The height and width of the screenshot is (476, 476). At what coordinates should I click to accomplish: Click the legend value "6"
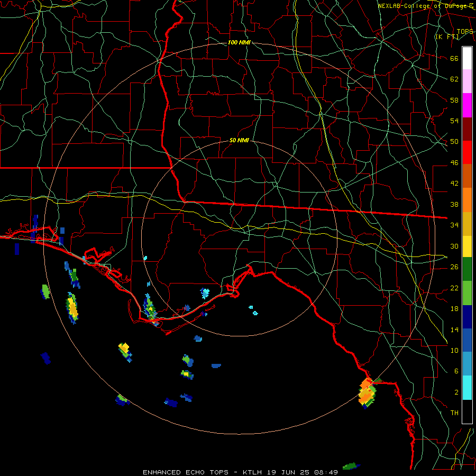(x=456, y=371)
